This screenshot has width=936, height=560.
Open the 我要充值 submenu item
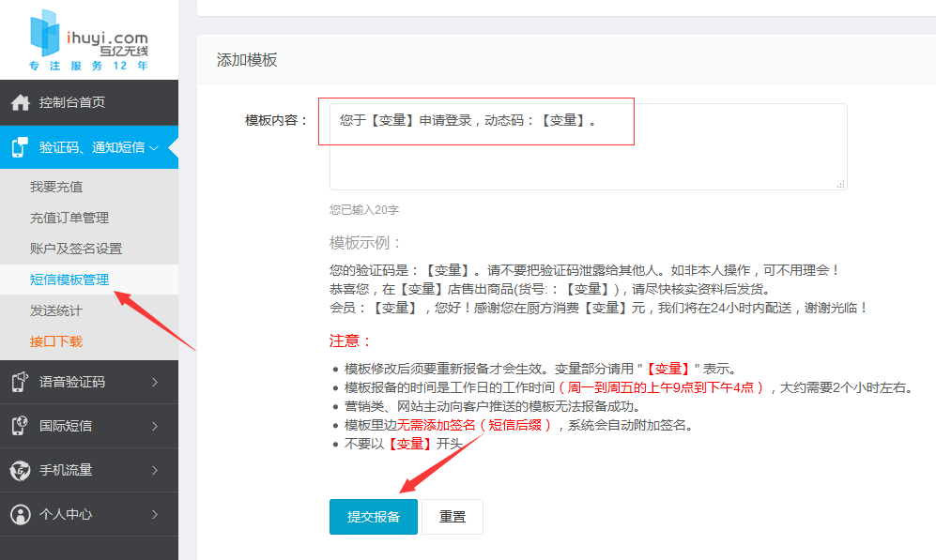click(x=56, y=187)
